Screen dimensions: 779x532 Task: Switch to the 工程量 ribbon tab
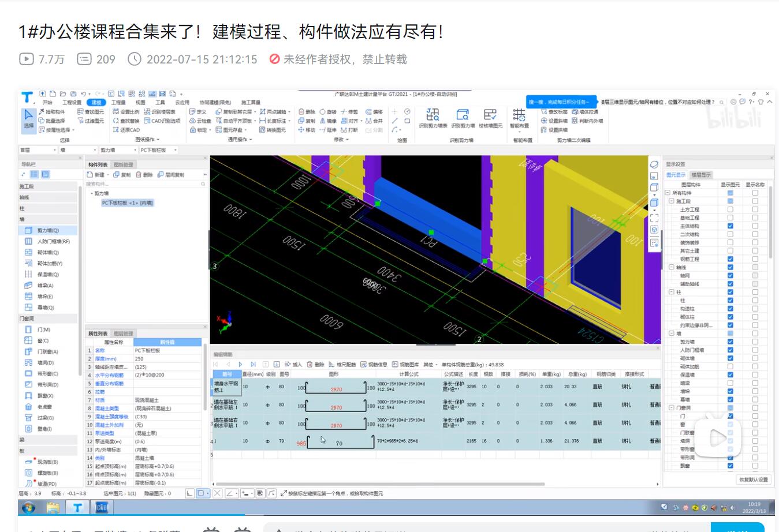(118, 102)
